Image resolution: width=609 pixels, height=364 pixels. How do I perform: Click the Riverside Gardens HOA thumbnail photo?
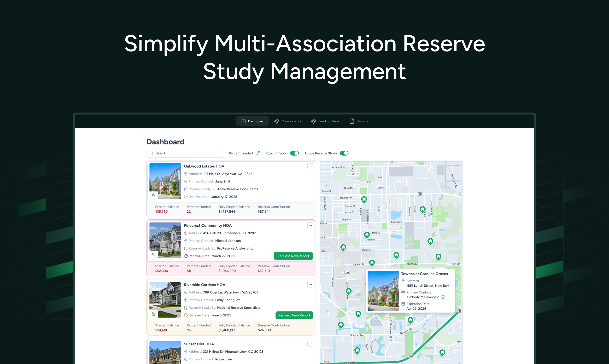165,300
